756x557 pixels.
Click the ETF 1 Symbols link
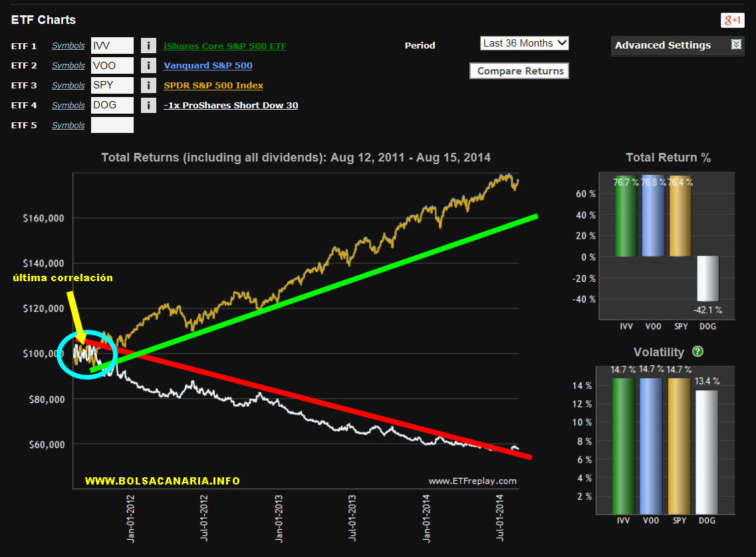(68, 46)
